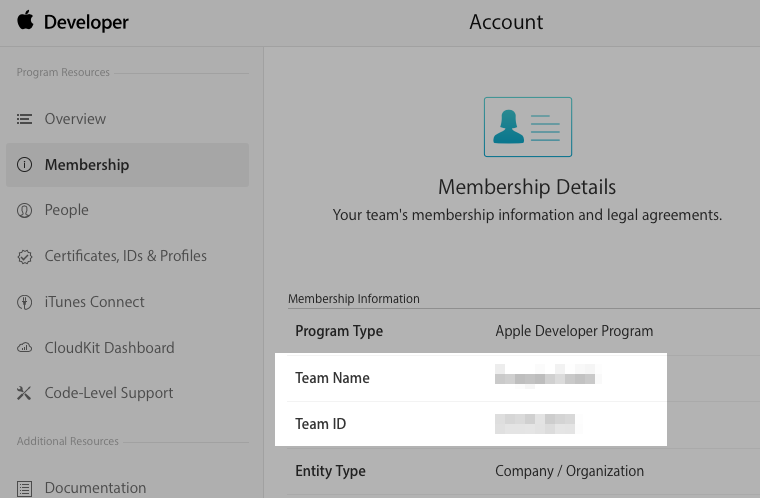The image size is (760, 498).
Task: Click the Program Type label
Action: click(339, 331)
